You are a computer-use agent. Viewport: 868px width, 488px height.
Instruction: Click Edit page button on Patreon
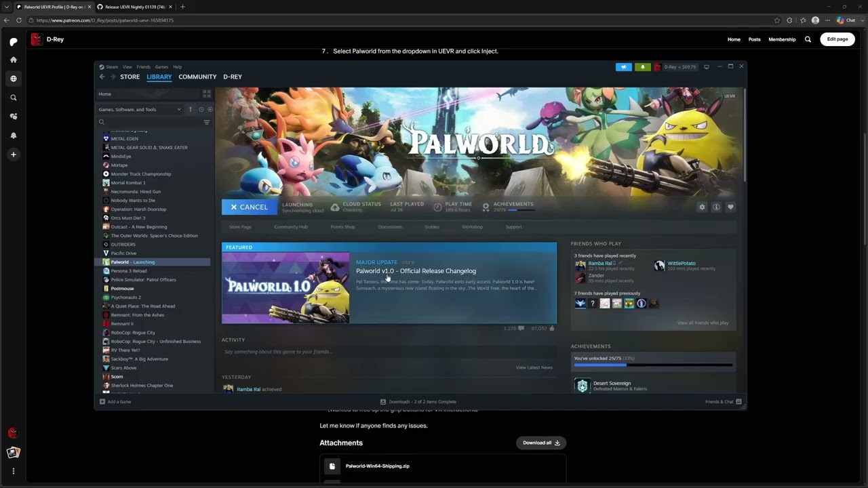click(x=837, y=39)
